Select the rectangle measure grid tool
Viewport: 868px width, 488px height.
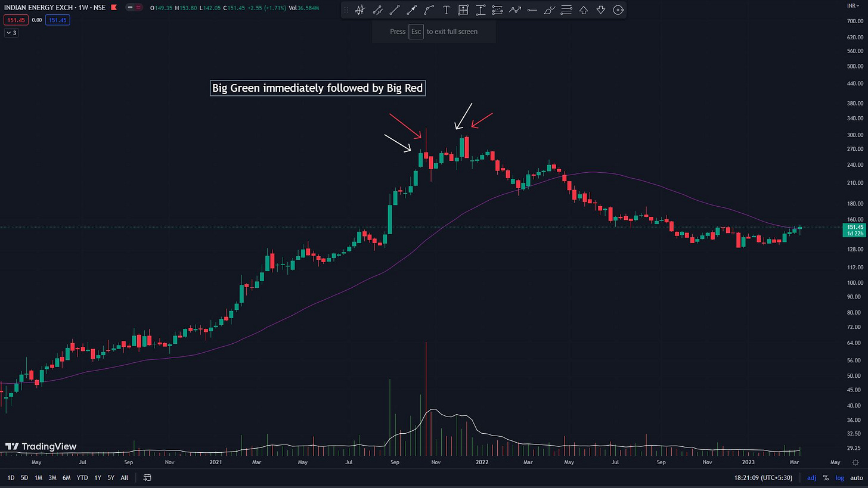point(463,10)
